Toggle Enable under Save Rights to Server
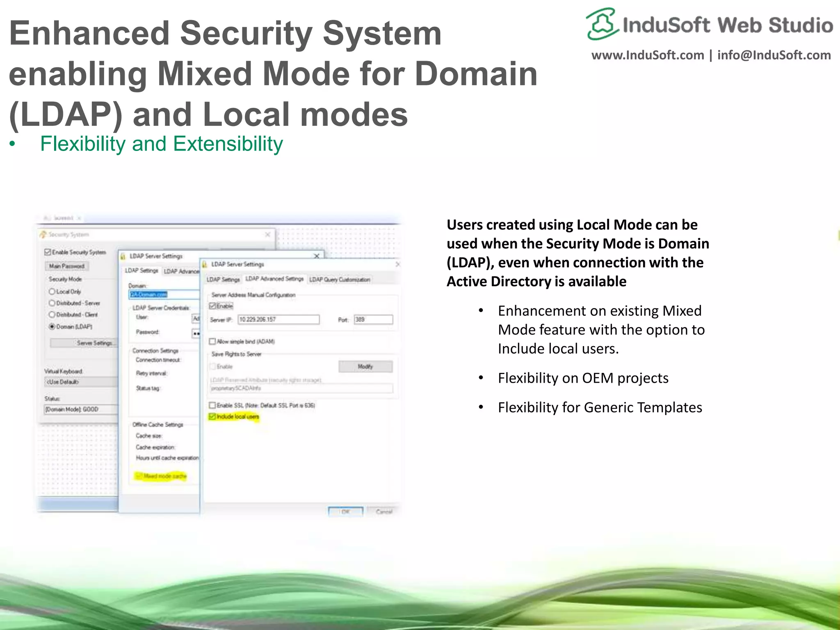 [213, 367]
